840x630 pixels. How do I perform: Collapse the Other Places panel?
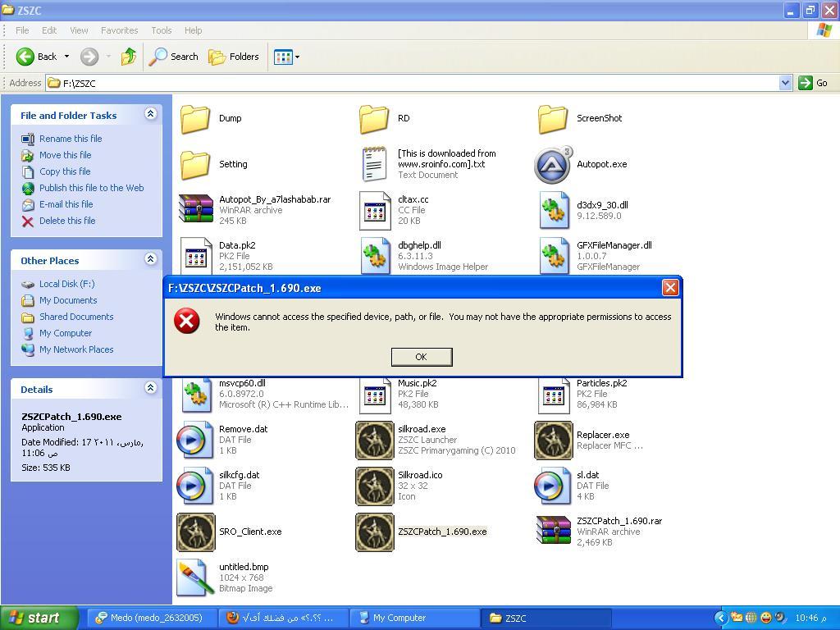(151, 259)
